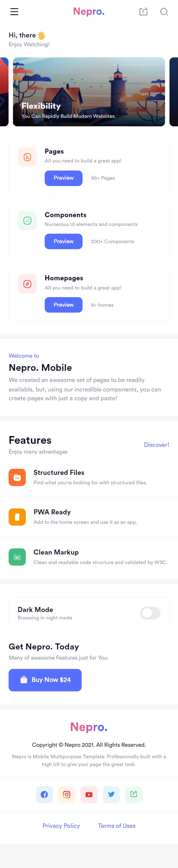This screenshot has height=868, width=178.
Task: Click the Instagram social icon
Action: point(67,794)
